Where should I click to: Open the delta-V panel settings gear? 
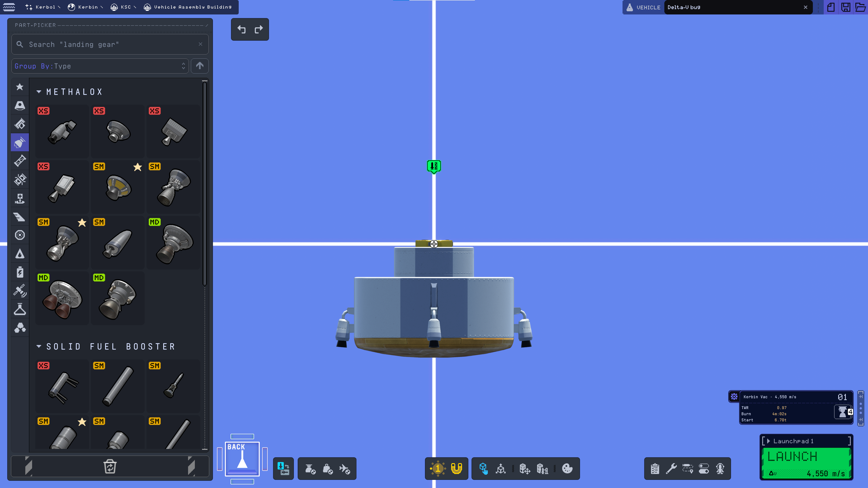(x=734, y=397)
